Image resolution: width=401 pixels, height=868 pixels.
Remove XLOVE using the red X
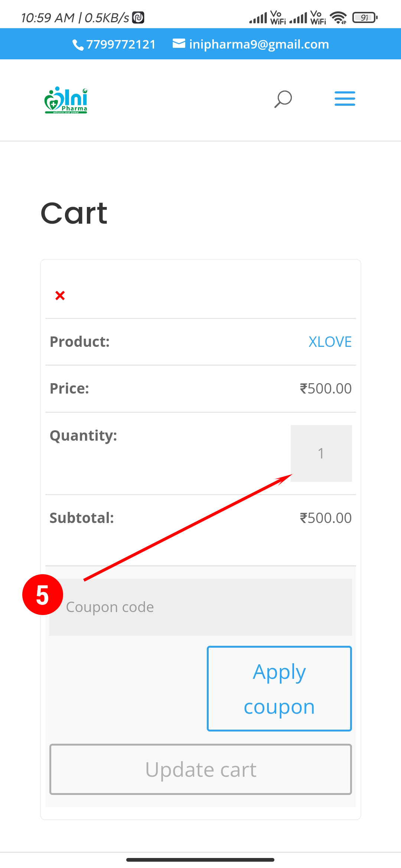pyautogui.click(x=60, y=296)
